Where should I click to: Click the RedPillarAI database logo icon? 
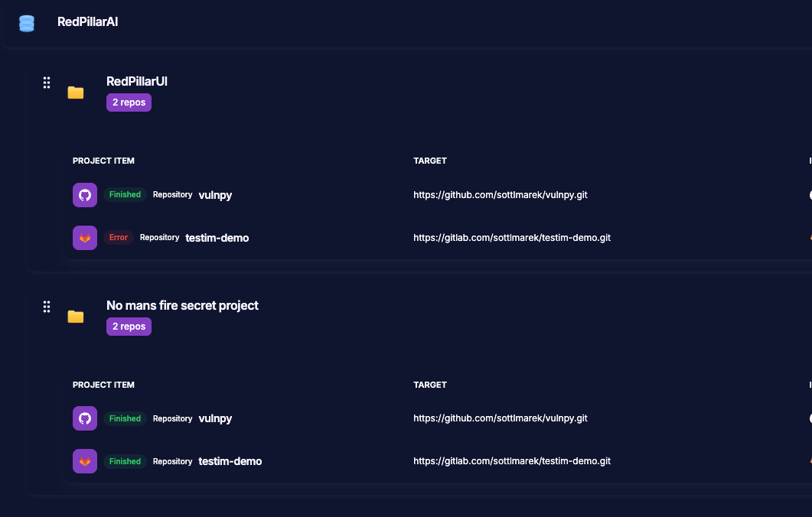(27, 23)
